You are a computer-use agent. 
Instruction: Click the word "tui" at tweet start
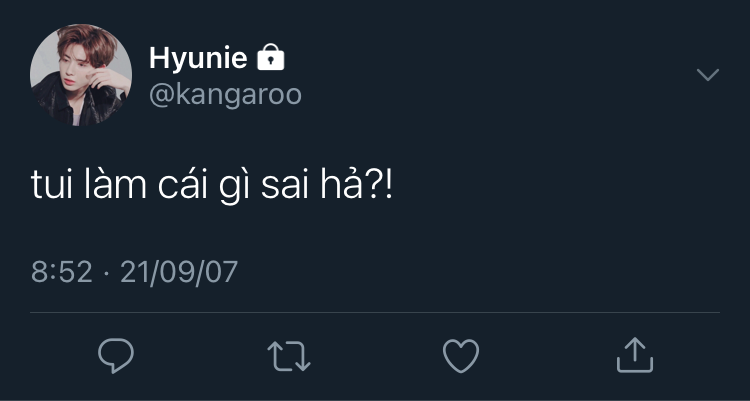[x=52, y=186]
